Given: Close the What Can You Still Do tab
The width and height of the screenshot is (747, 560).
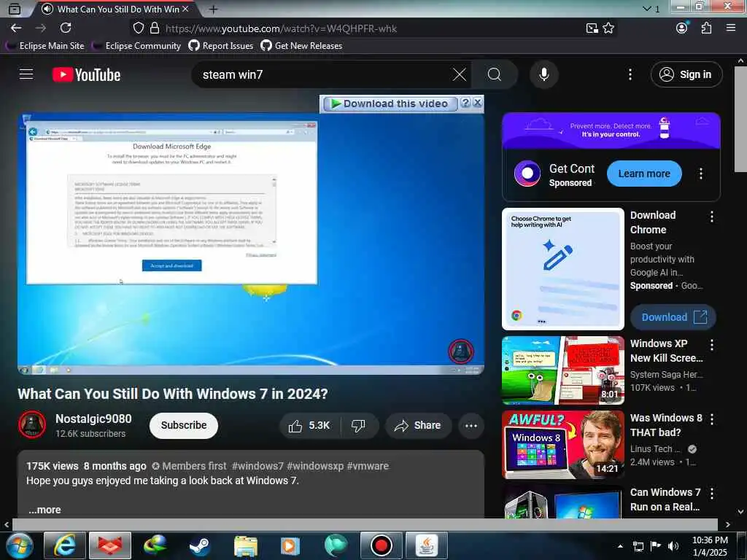Looking at the screenshot, I should click(185, 9).
